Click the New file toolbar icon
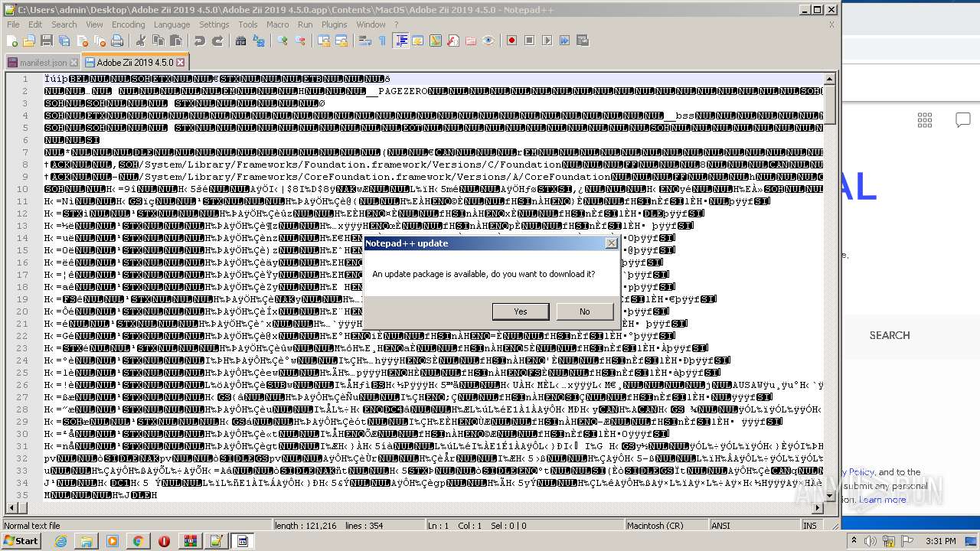Image resolution: width=980 pixels, height=551 pixels. tap(11, 41)
